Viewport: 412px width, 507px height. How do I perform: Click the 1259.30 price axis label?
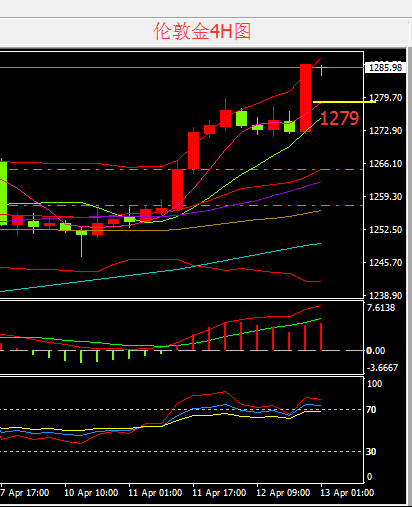point(385,197)
